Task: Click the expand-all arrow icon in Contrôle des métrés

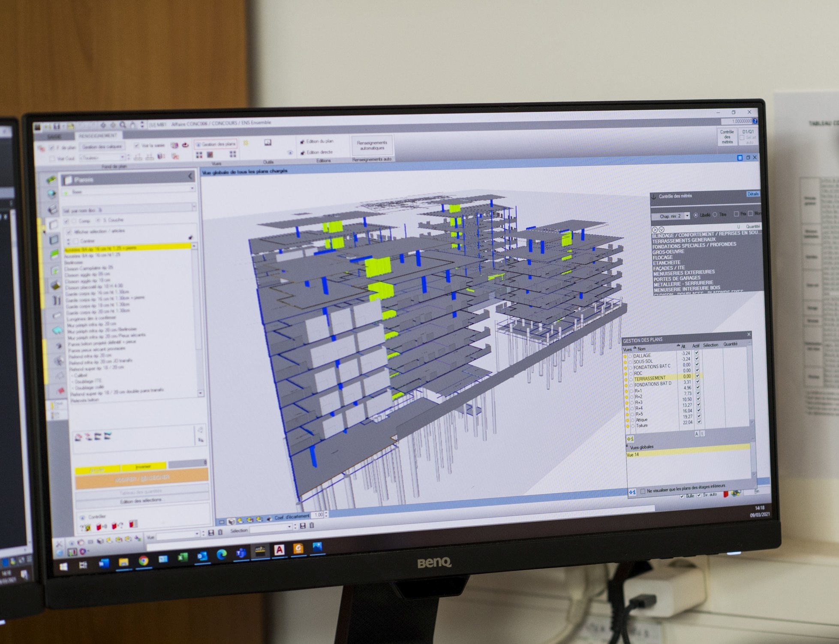Action: coord(661,230)
